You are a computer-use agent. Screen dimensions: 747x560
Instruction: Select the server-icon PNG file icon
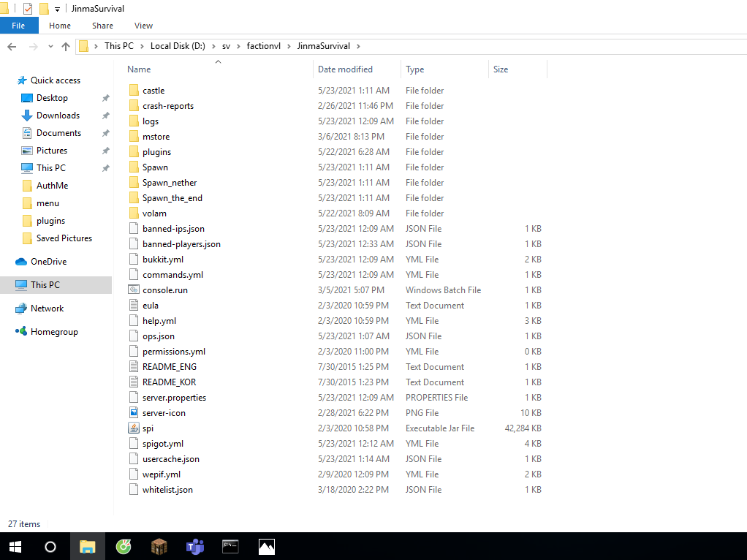coord(134,413)
